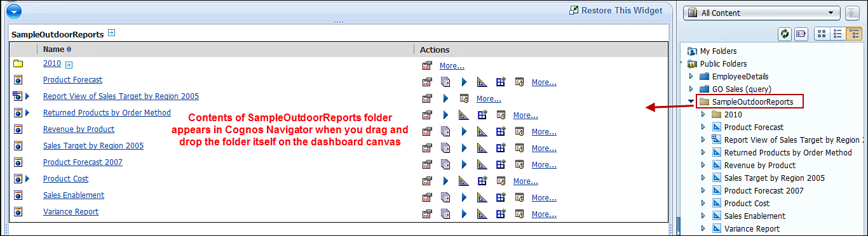This screenshot has height=236, width=868.
Task: Open the round blue widget actions menu button
Action: click(13, 11)
